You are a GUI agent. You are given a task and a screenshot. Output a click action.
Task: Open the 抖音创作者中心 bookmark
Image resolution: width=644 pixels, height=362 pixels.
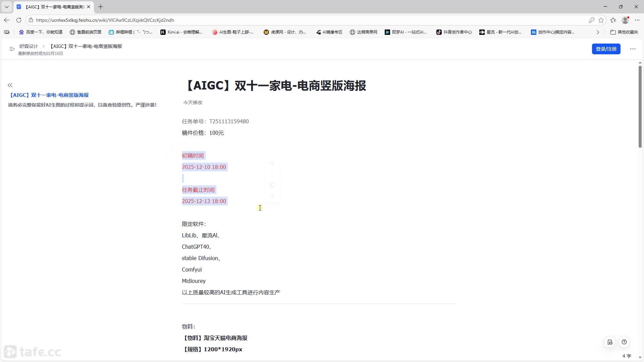[454, 32]
